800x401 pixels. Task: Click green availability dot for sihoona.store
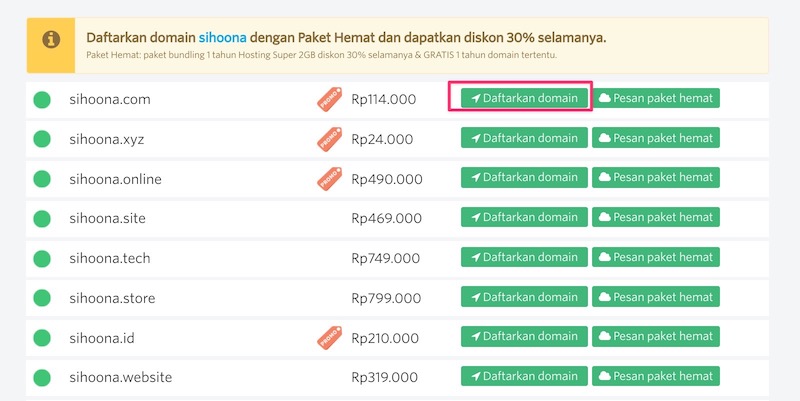(42, 298)
